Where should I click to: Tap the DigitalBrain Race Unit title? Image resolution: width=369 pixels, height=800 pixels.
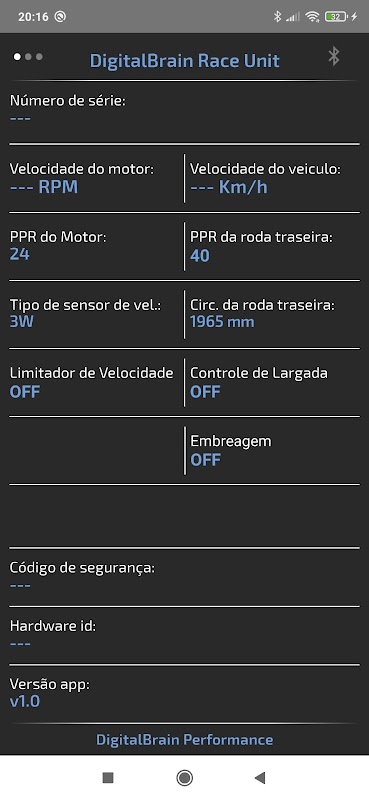184,61
